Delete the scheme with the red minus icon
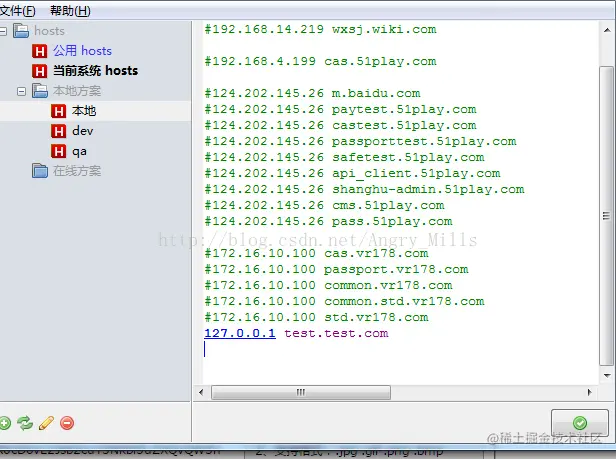616x459 pixels. (67, 423)
